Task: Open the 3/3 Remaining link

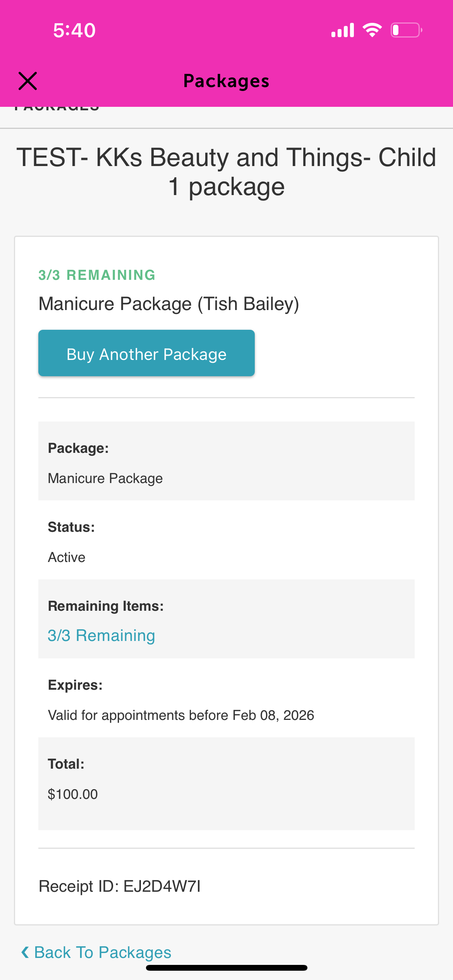Action: click(101, 636)
